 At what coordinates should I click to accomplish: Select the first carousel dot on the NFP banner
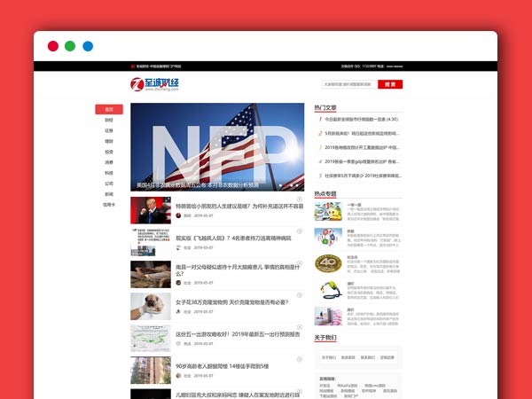pyautogui.click(x=280, y=185)
